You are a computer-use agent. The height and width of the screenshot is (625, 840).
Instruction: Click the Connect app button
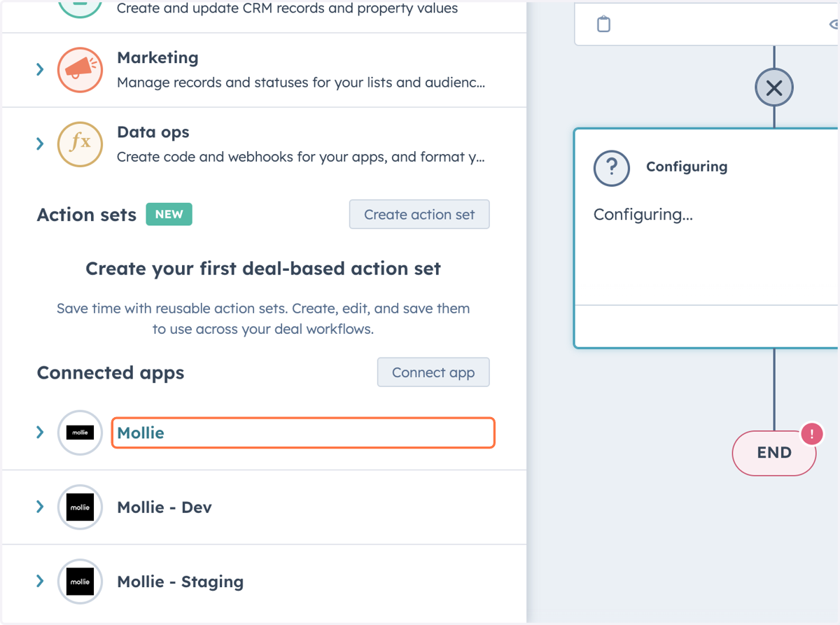click(x=433, y=372)
